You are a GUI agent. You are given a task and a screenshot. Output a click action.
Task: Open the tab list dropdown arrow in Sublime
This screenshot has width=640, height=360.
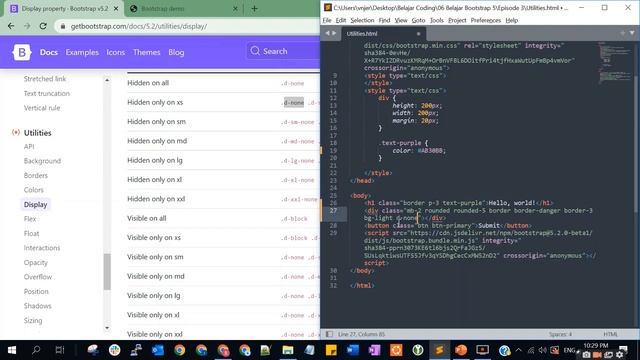pyautogui.click(x=632, y=33)
